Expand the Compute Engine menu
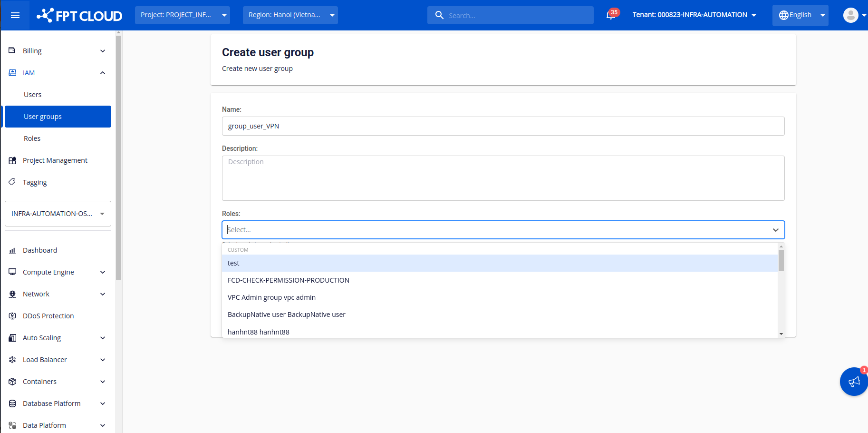Screen dimensions: 868x433 click(57, 272)
